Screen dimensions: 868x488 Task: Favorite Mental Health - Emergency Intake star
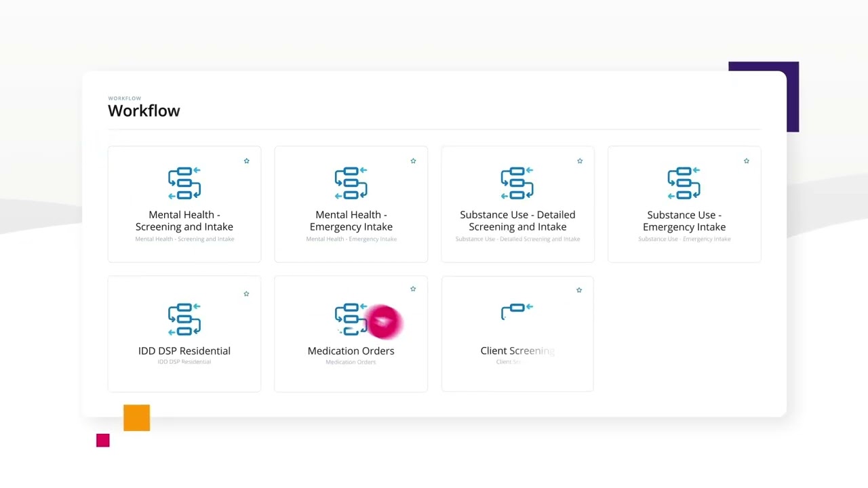(413, 161)
